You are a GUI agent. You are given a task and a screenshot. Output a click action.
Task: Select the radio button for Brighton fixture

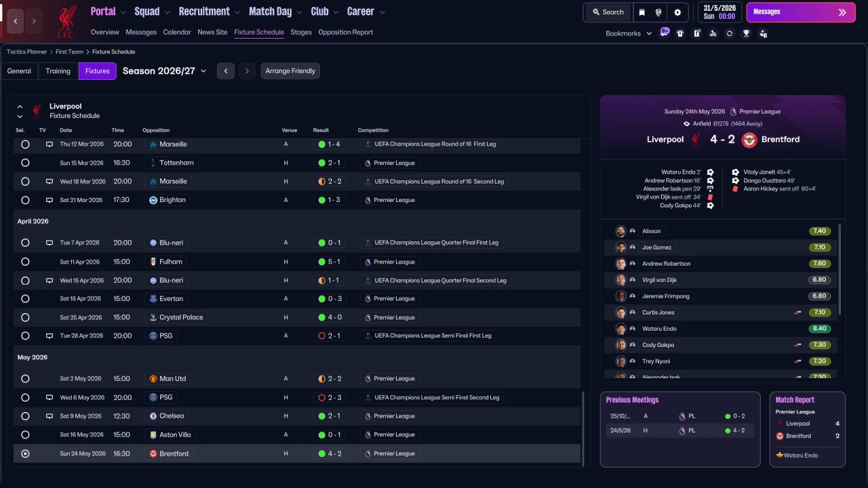pos(25,200)
